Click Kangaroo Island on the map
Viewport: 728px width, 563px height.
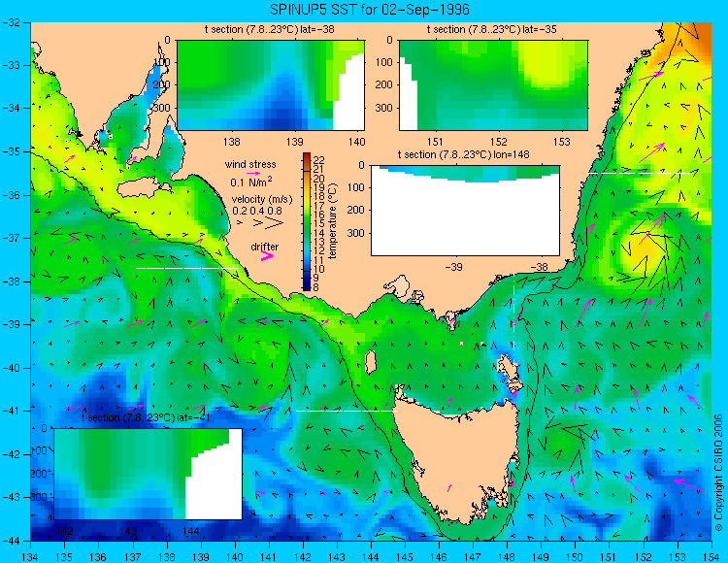142,189
